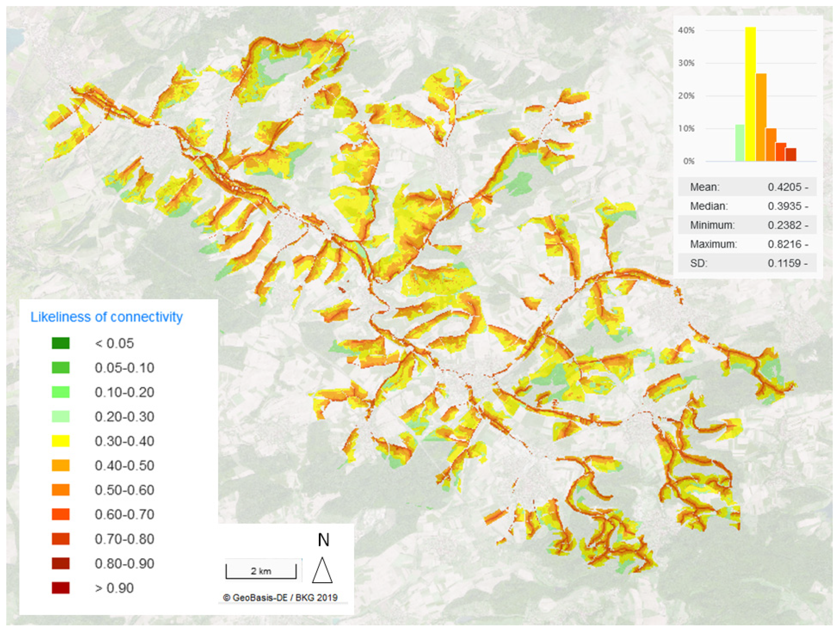The width and height of the screenshot is (840, 633).
Task: Click the GeoBasis-DE / BKG 2019 attribution
Action: tap(280, 598)
